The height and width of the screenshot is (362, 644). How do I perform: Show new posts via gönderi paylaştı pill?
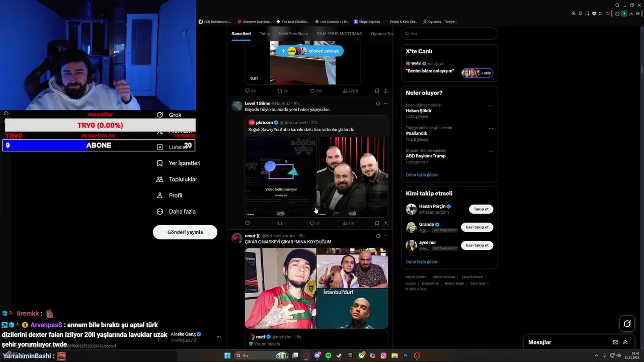click(x=310, y=51)
